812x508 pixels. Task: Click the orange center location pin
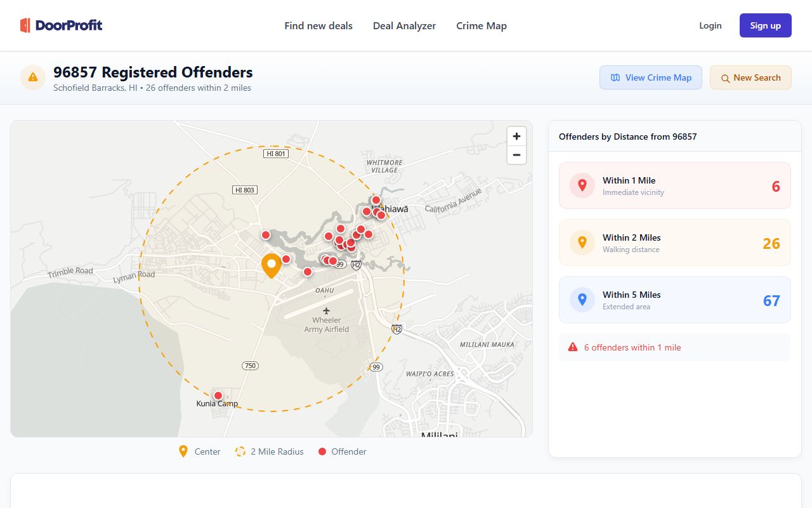[x=272, y=265]
